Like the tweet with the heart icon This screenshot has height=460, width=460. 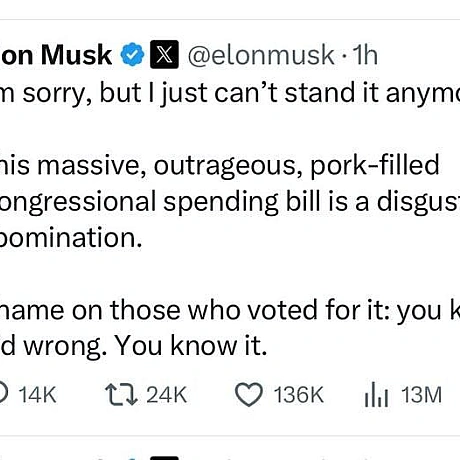pyautogui.click(x=249, y=395)
